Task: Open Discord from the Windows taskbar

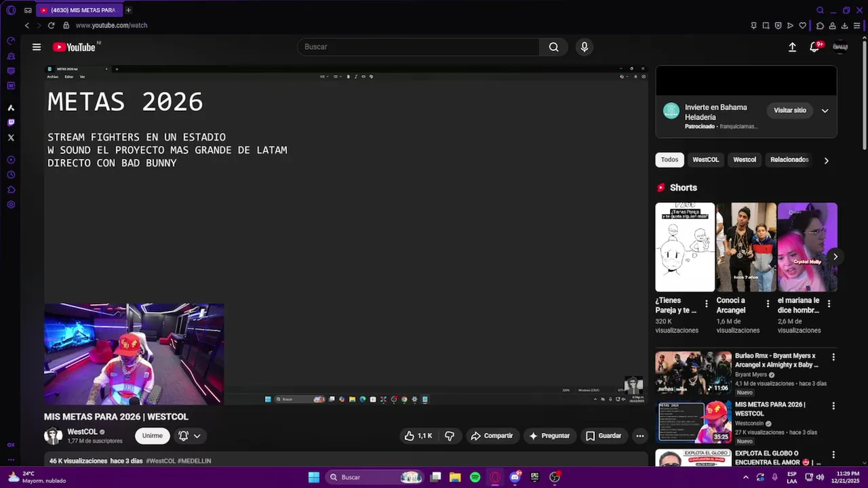Action: (x=515, y=477)
